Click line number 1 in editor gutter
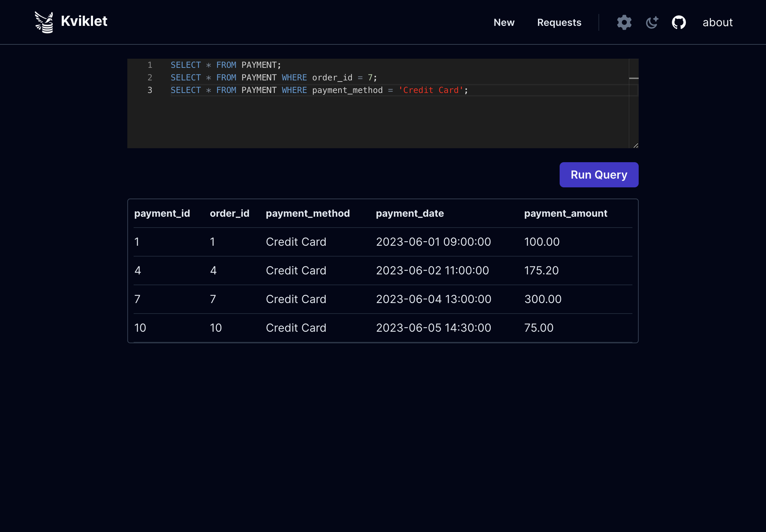The image size is (766, 532). click(x=150, y=65)
